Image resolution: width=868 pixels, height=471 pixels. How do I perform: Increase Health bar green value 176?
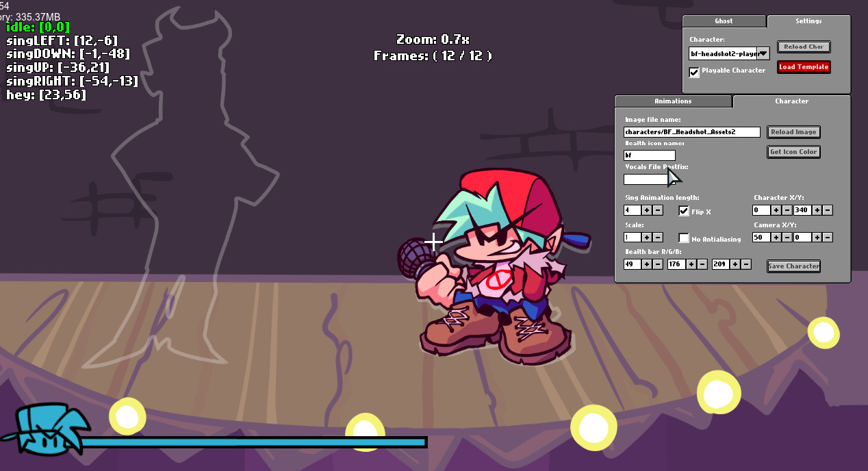pyautogui.click(x=691, y=264)
